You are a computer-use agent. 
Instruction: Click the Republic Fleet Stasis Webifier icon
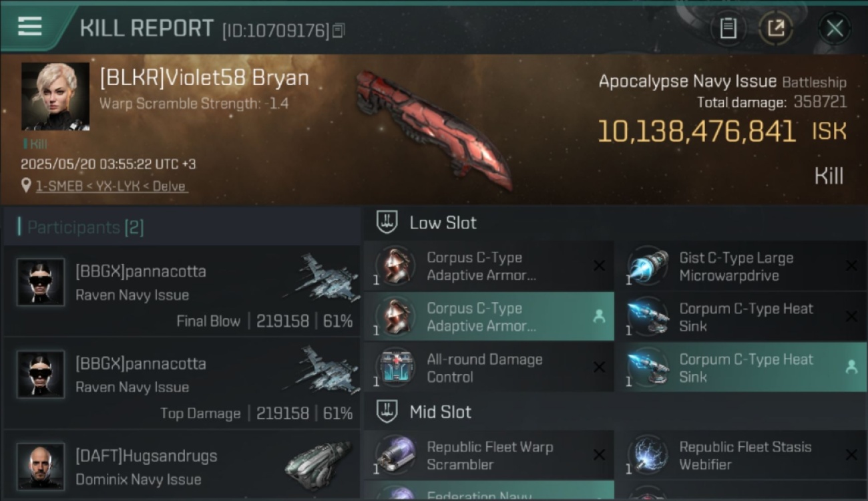pyautogui.click(x=648, y=456)
